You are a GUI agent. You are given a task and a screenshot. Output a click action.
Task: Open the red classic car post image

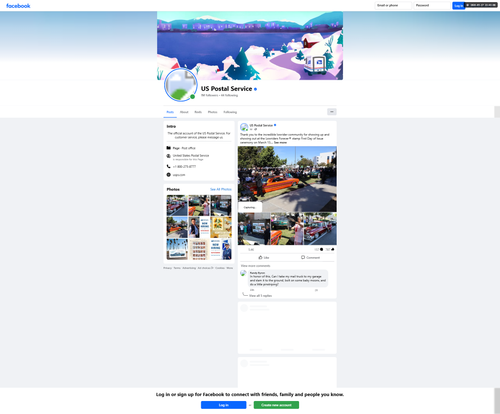pos(320,229)
